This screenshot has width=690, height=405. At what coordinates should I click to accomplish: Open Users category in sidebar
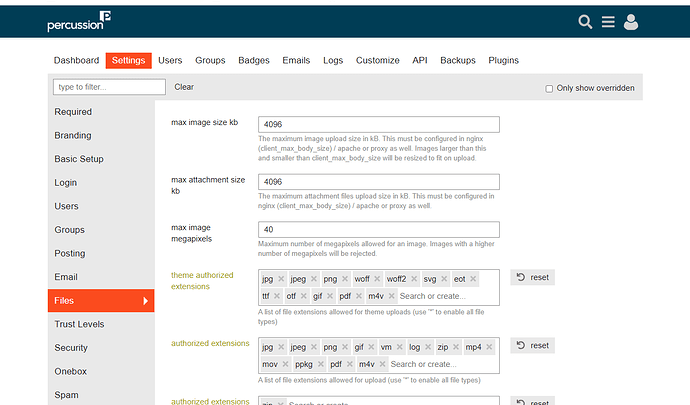coord(101,206)
